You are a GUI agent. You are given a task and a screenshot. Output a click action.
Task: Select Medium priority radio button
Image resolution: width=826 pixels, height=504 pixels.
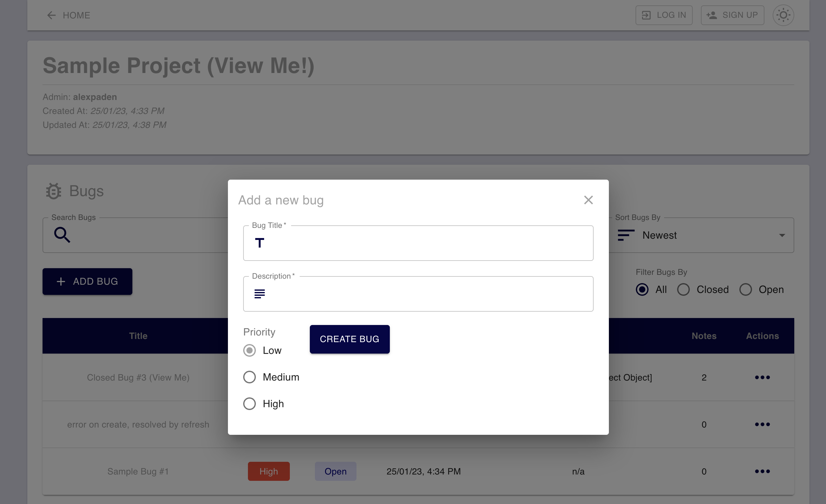(250, 377)
